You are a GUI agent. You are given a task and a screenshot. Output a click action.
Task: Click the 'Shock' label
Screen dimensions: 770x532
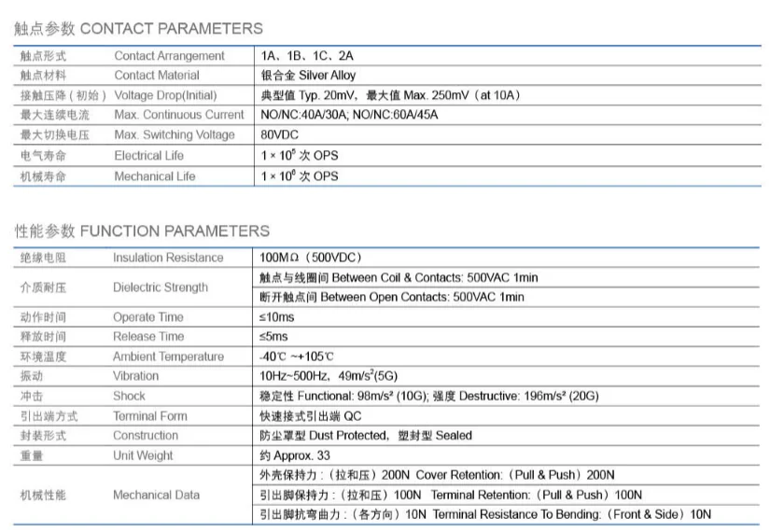[x=129, y=396]
